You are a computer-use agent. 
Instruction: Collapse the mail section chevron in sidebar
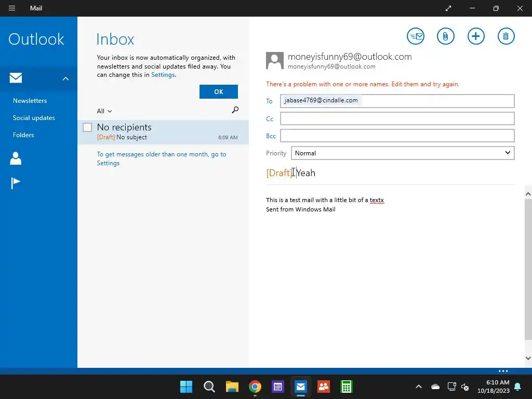(65, 79)
